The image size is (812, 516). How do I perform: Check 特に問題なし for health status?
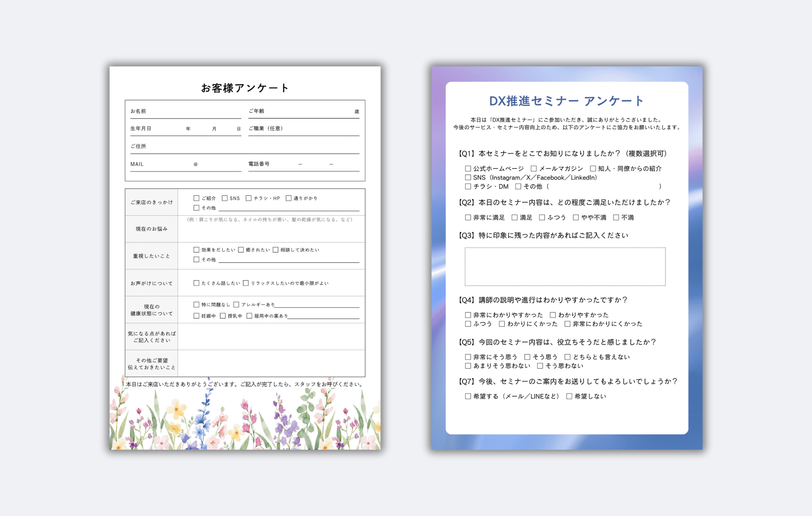[197, 304]
